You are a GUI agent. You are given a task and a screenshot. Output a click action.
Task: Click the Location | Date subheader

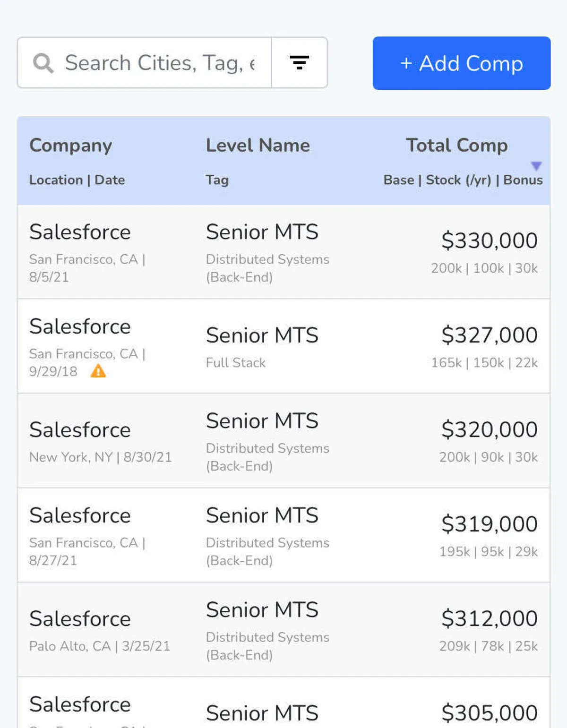tap(77, 180)
